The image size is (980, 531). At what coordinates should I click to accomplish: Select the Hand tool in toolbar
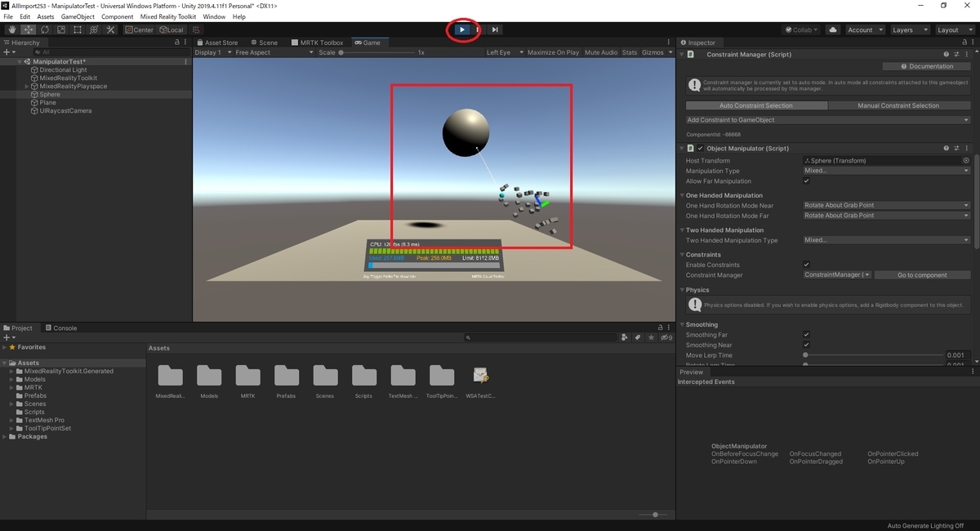pos(11,30)
